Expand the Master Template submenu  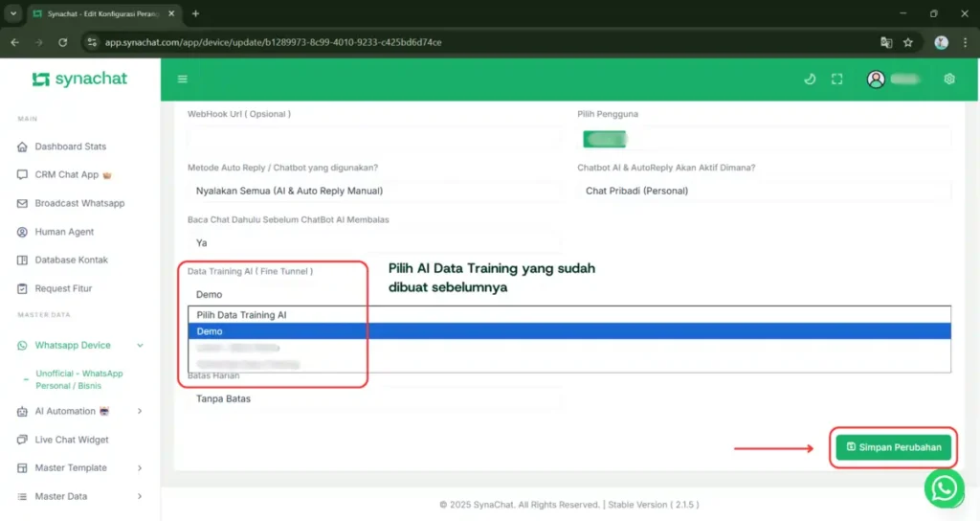tap(140, 467)
